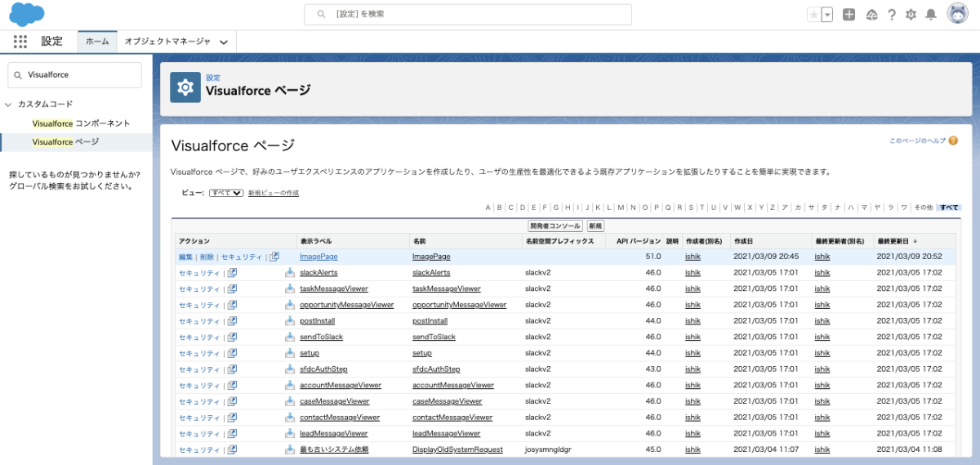Show all pages with すべて filter

(949, 208)
